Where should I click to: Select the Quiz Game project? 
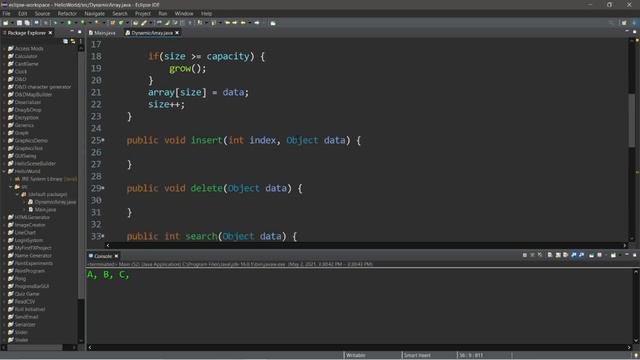[x=27, y=294]
